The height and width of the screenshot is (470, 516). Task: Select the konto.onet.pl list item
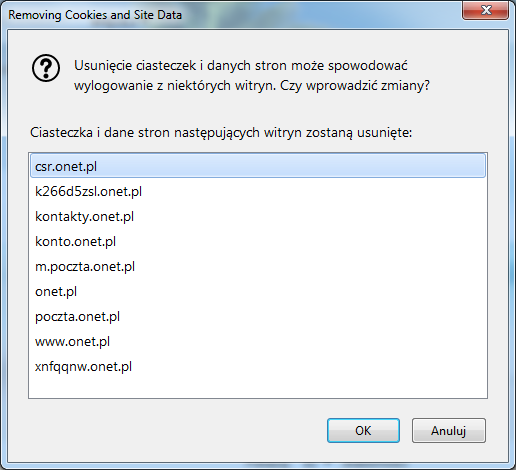click(x=258, y=241)
